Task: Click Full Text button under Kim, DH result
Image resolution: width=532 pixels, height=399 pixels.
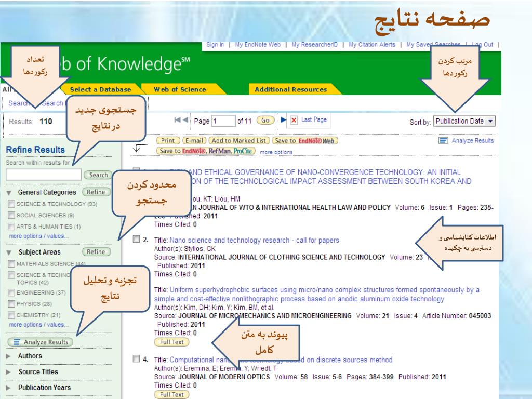Action: point(171,342)
